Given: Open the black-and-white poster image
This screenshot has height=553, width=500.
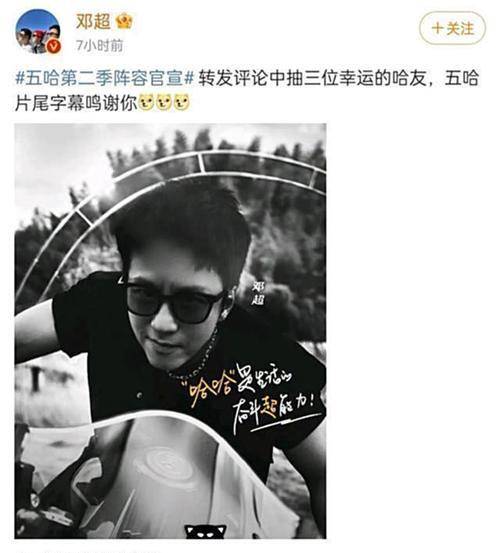Looking at the screenshot, I should click(170, 331).
